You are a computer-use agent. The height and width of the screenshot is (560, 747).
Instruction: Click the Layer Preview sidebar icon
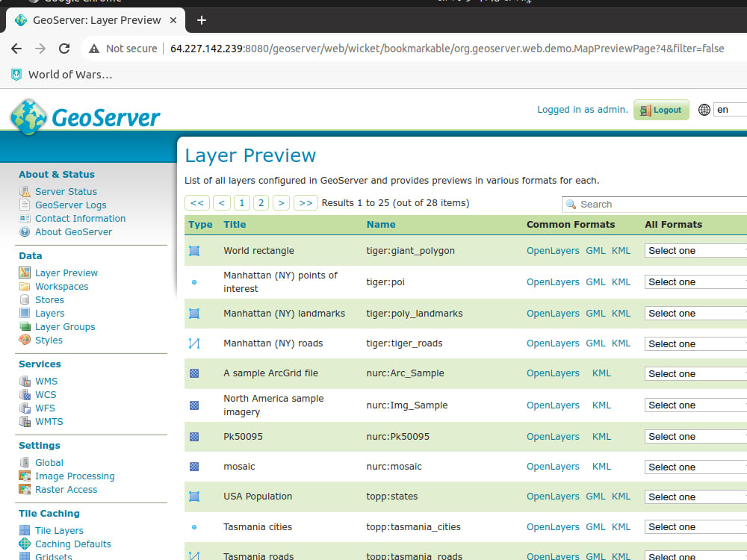pyautogui.click(x=25, y=273)
